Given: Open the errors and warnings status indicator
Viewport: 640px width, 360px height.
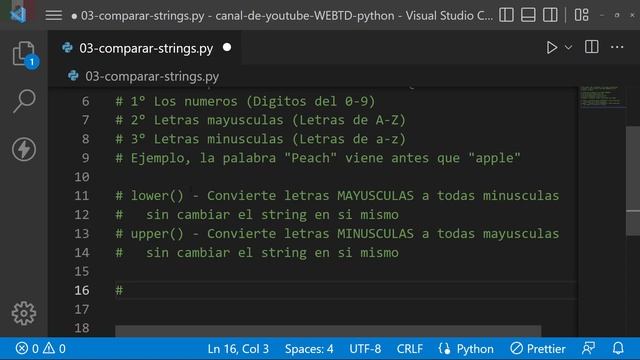Looking at the screenshot, I should pyautogui.click(x=40, y=349).
